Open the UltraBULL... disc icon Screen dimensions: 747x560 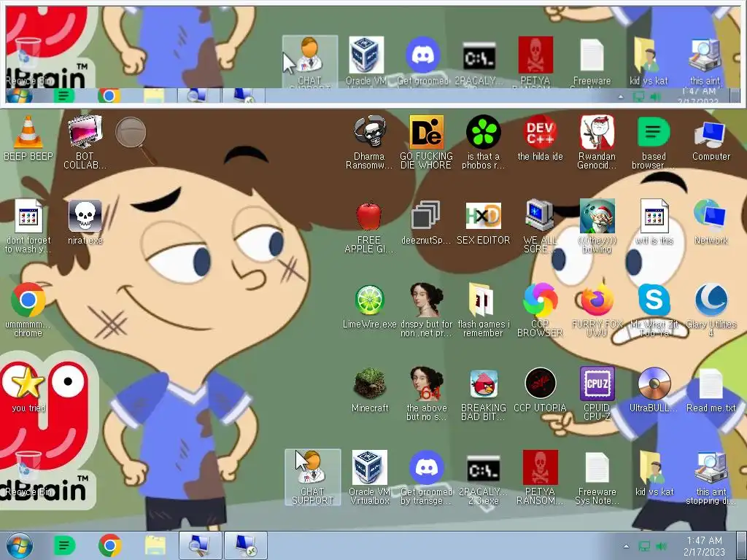[654, 389]
